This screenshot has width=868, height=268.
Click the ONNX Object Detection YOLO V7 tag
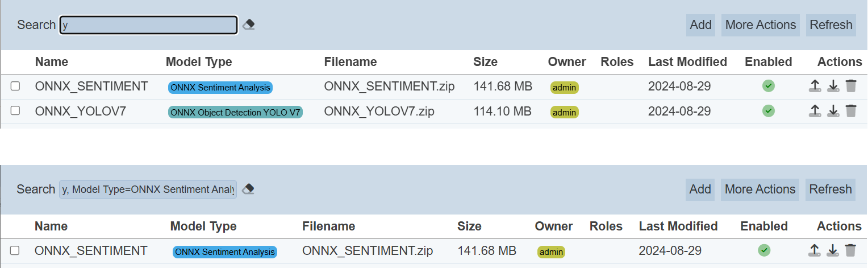pyautogui.click(x=235, y=112)
